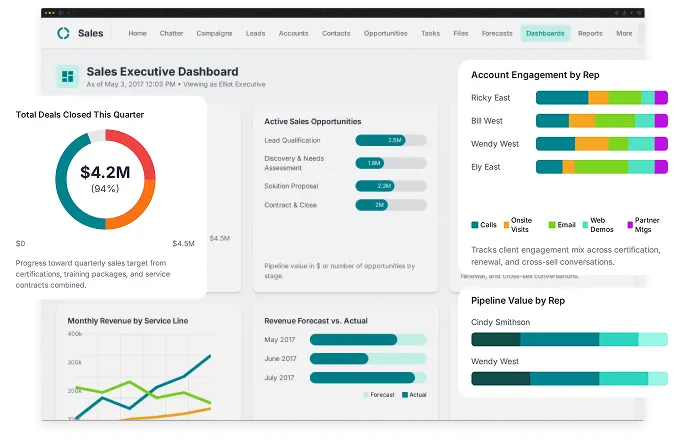Image resolution: width=698 pixels, height=444 pixels.
Task: Open the Home tab
Action: [137, 33]
